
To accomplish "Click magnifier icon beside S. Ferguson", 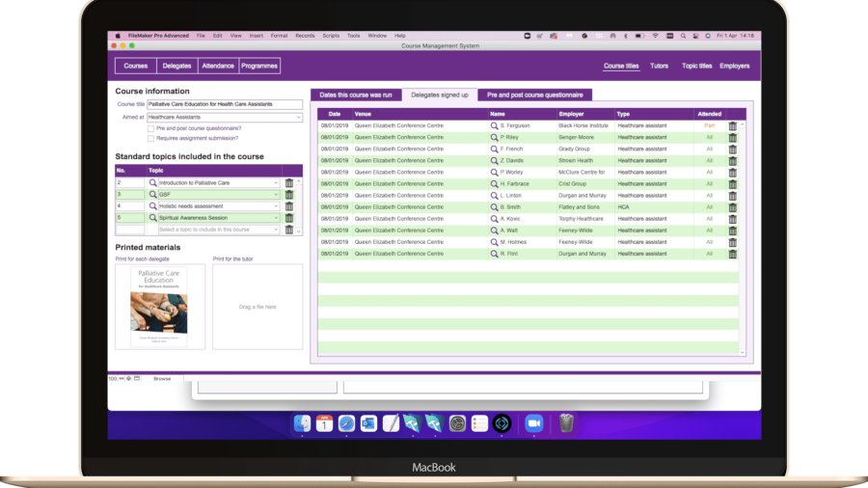I will point(495,125).
